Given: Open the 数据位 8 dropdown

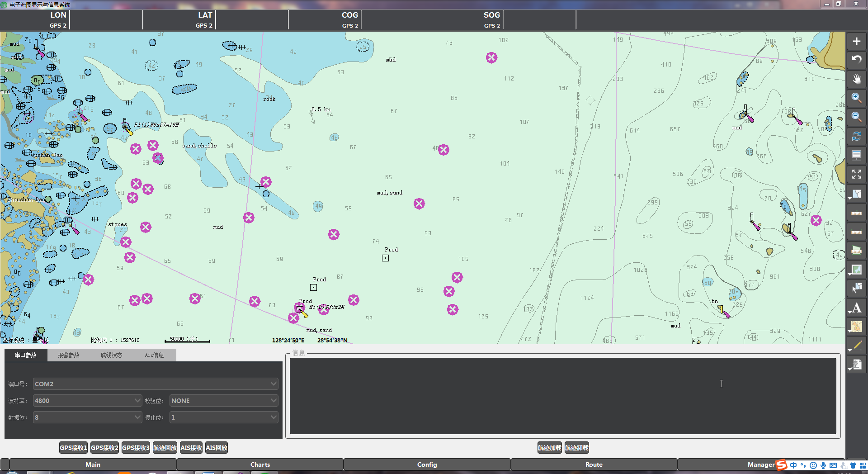Looking at the screenshot, I should (88, 417).
